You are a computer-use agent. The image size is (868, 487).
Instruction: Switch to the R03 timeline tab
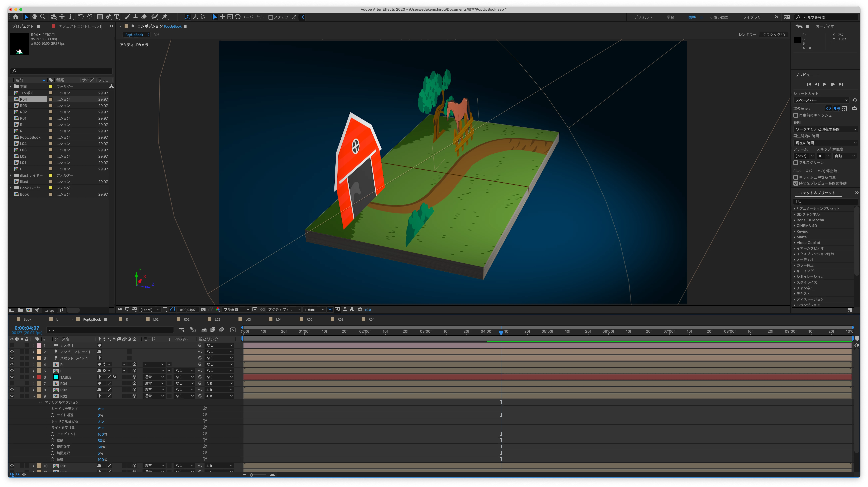click(x=340, y=319)
